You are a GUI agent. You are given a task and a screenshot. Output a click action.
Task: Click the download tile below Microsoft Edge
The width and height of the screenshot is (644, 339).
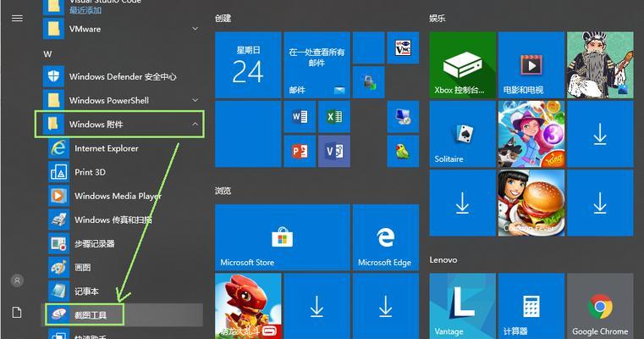tap(386, 306)
